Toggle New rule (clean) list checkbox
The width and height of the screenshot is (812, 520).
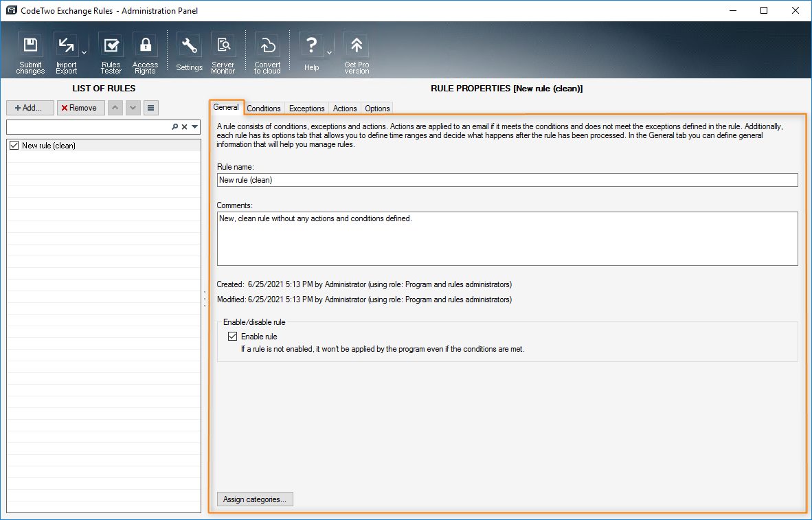14,146
